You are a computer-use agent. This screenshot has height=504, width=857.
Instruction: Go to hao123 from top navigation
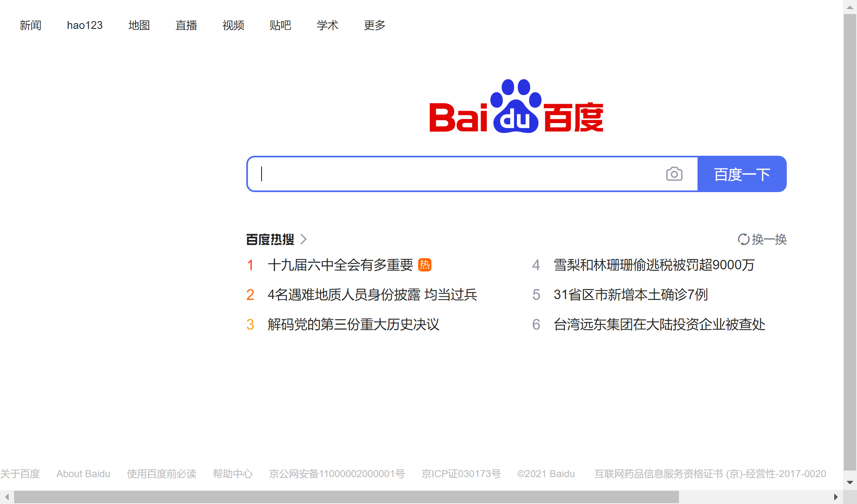[85, 25]
